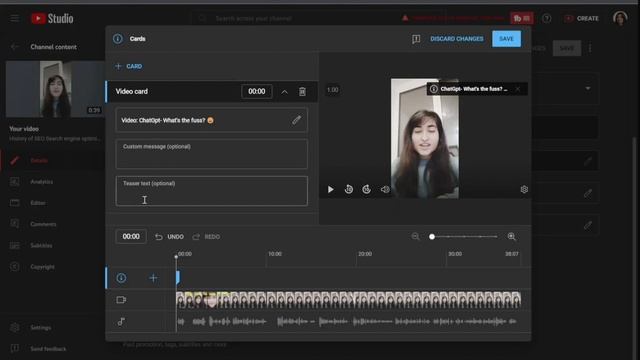Open send feedback icon beside Discard Changes
The image size is (640, 360).
416,39
